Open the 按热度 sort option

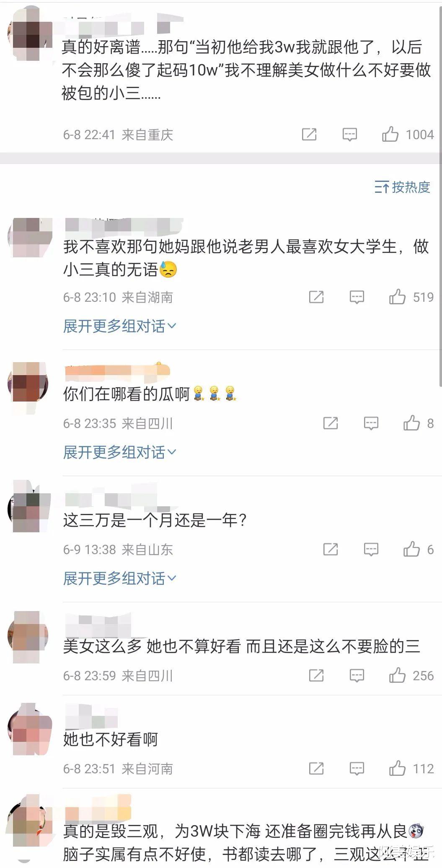[x=402, y=187]
